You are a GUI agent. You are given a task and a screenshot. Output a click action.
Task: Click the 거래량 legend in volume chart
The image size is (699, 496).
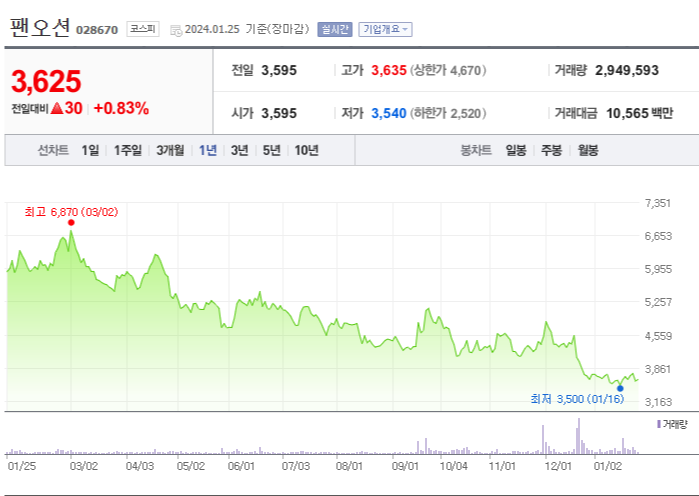673,424
